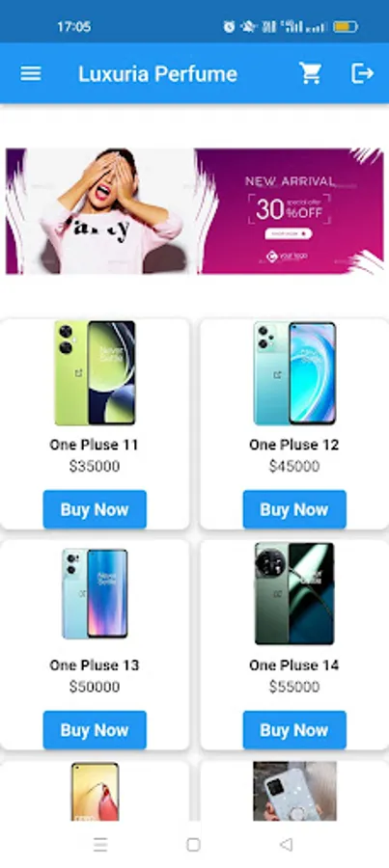This screenshot has width=389, height=868.
Task: Select the green One Pluse 11 image
Action: (x=95, y=372)
